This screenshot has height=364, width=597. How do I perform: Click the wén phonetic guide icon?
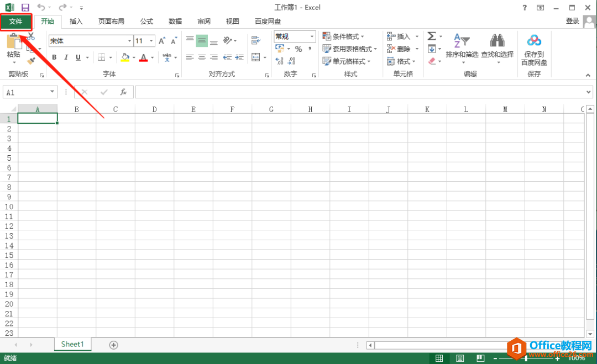[167, 57]
